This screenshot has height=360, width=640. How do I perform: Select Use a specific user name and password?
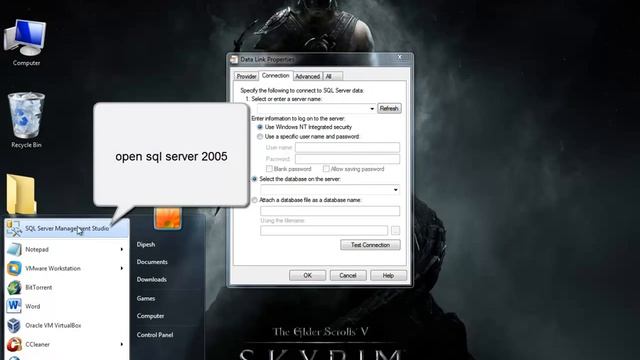point(260,137)
